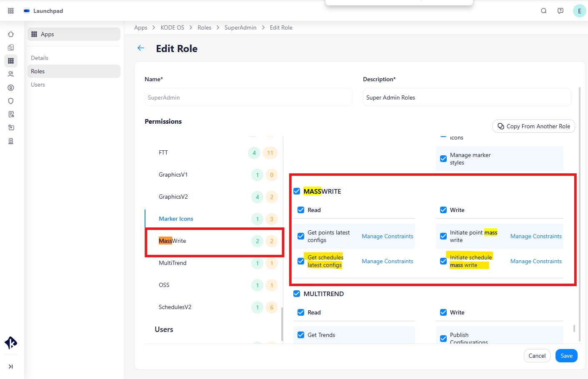Save the role changes
The height and width of the screenshot is (379, 588).
click(x=566, y=356)
